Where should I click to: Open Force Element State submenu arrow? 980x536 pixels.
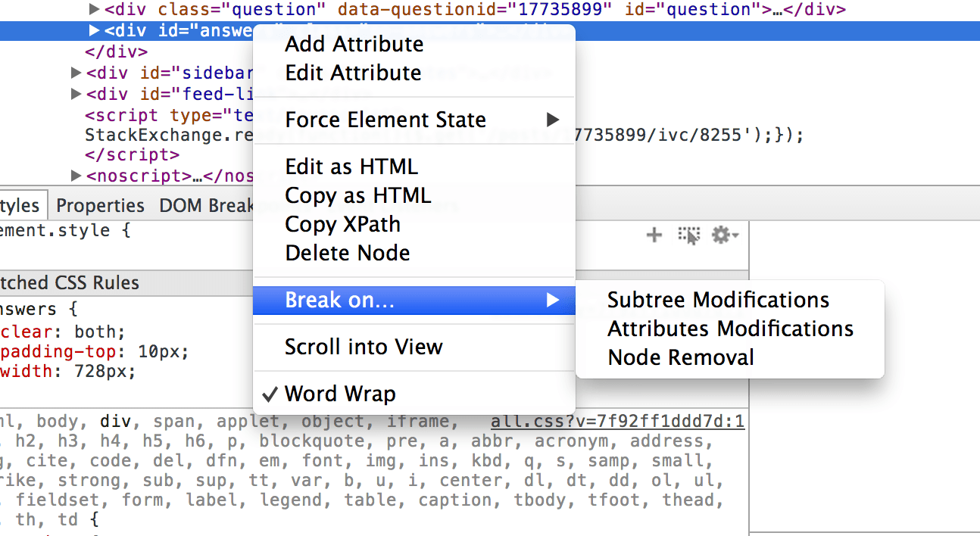click(553, 120)
